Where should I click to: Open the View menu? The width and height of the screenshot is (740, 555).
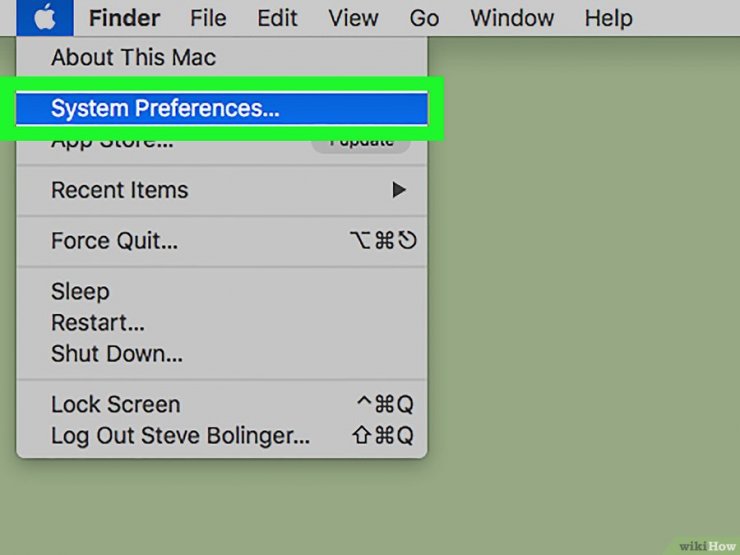tap(353, 18)
